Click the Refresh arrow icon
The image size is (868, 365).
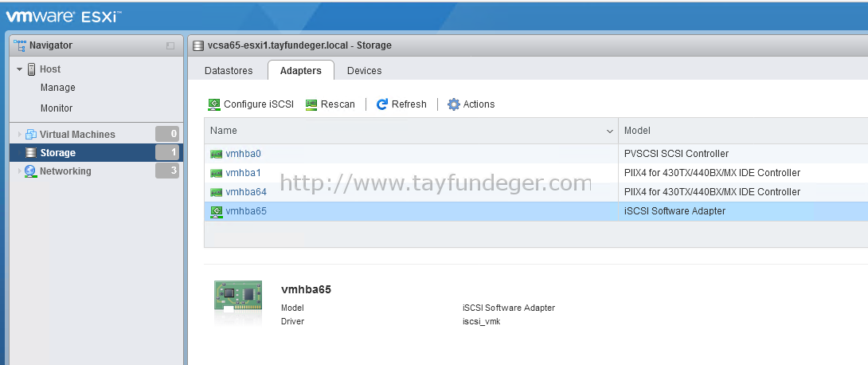(382, 104)
